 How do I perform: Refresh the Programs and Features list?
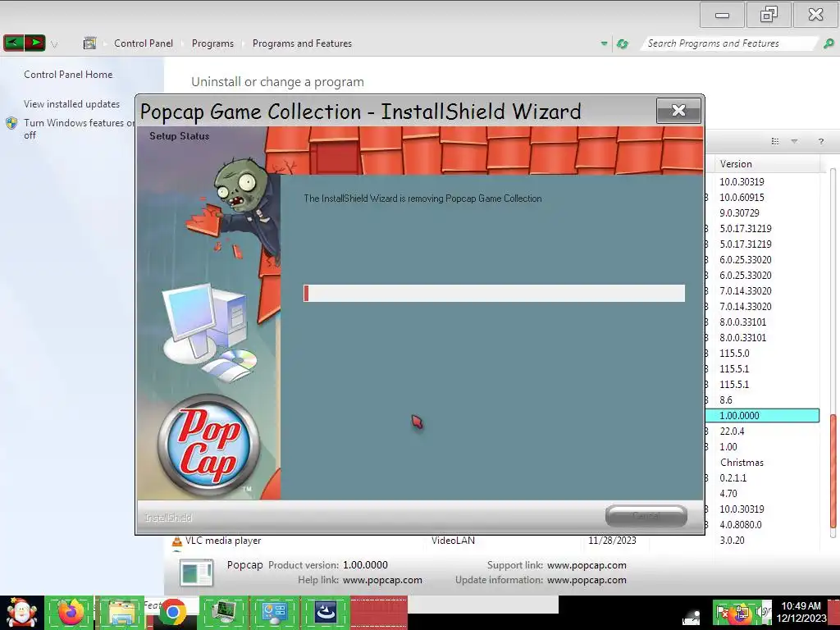[622, 44]
